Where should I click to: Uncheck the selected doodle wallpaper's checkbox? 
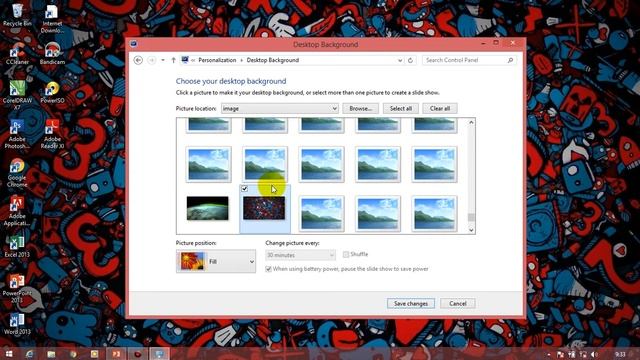pos(244,189)
